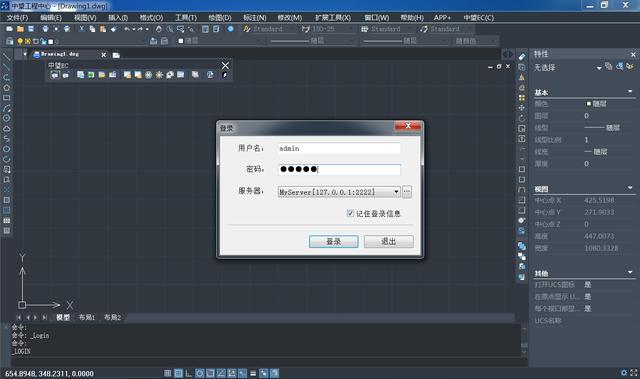This screenshot has height=379, width=640.
Task: Click the 用户名 username input field
Action: click(339, 148)
